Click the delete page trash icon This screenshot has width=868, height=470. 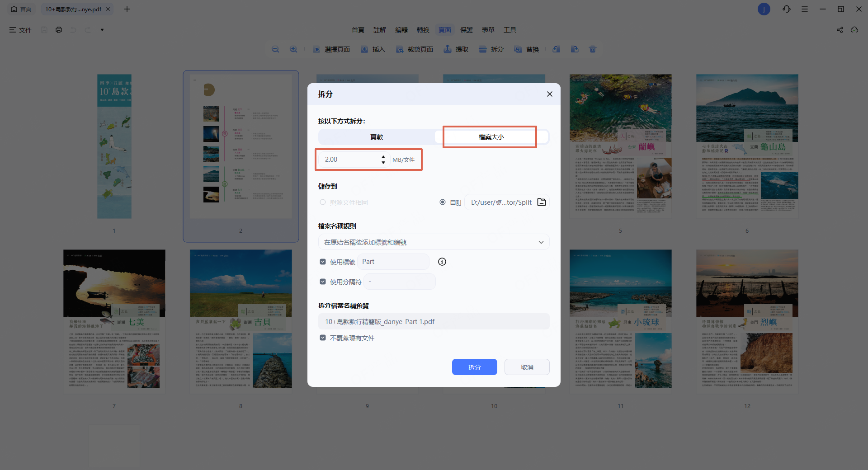tap(593, 49)
